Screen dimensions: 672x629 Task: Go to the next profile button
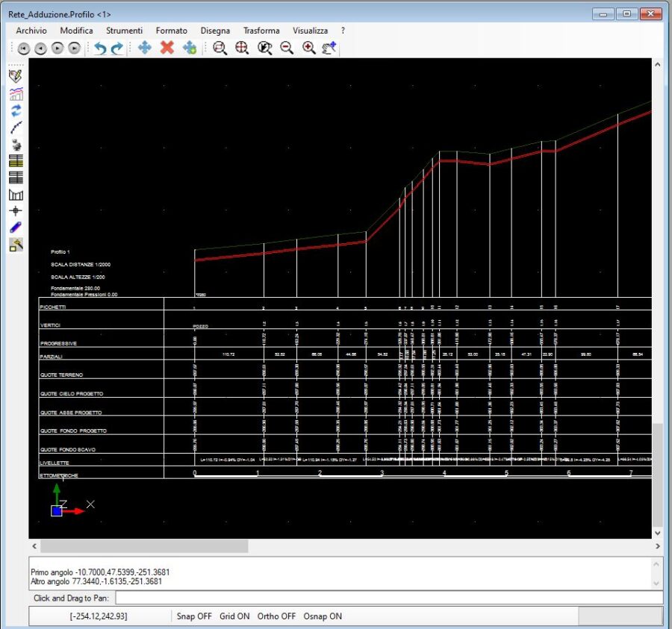click(57, 48)
